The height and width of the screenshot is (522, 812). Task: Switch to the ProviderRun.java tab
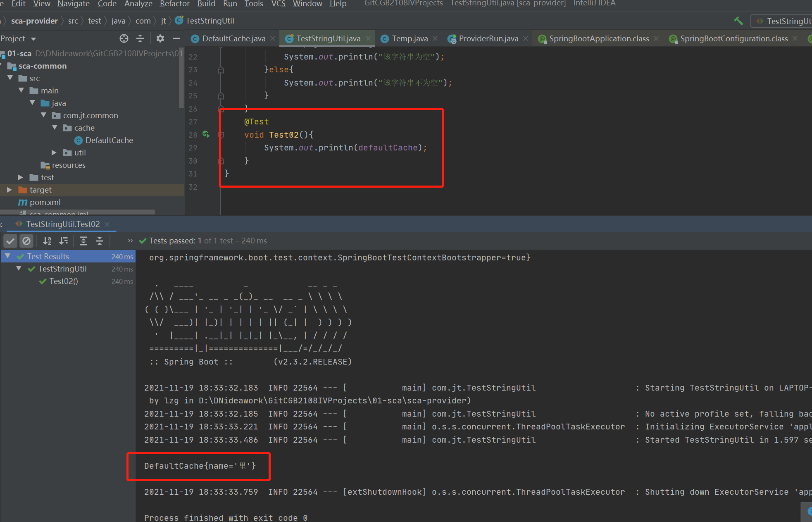[x=488, y=38]
